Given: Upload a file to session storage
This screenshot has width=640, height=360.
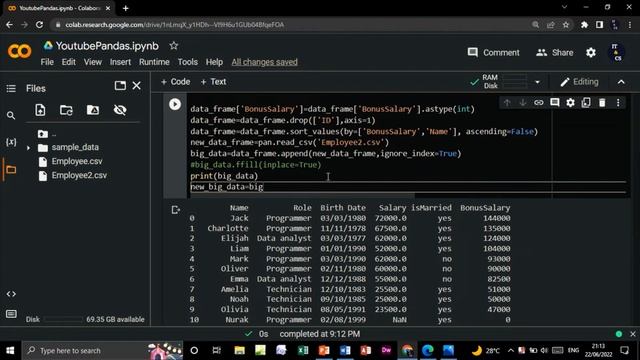Looking at the screenshot, I should (40, 110).
